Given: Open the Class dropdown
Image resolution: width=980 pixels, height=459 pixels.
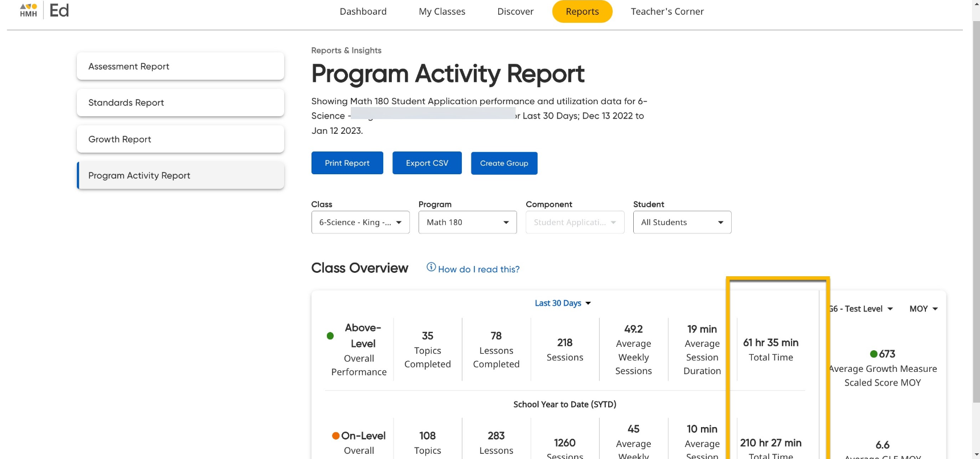Looking at the screenshot, I should (360, 222).
